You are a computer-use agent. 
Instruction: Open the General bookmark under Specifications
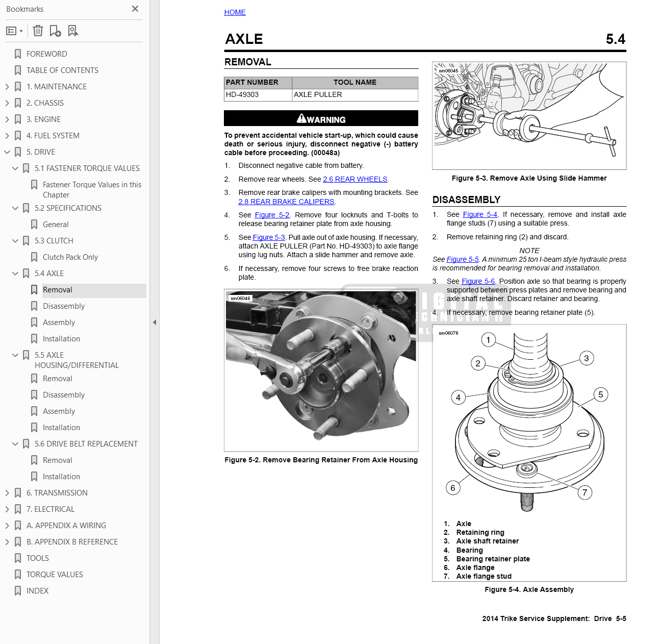pyautogui.click(x=56, y=225)
